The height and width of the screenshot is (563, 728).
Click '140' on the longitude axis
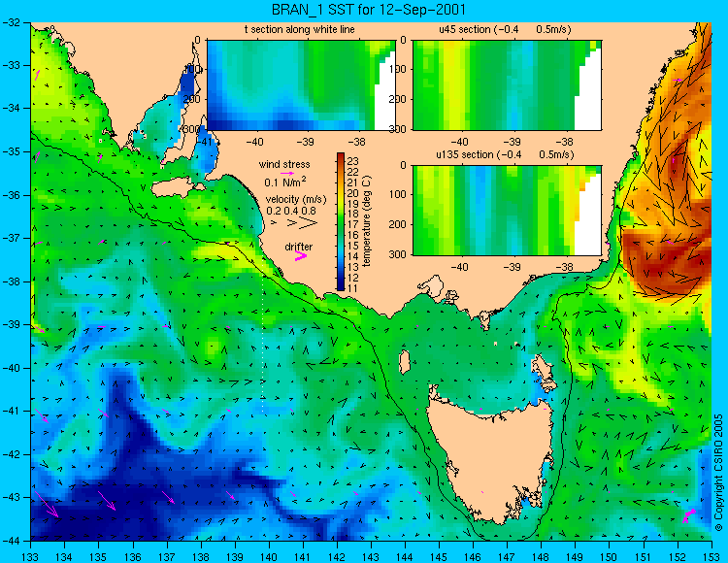point(269,556)
